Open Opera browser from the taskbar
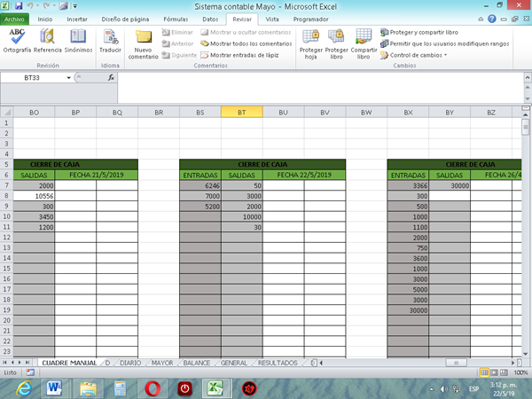The height and width of the screenshot is (399, 532). point(153,387)
